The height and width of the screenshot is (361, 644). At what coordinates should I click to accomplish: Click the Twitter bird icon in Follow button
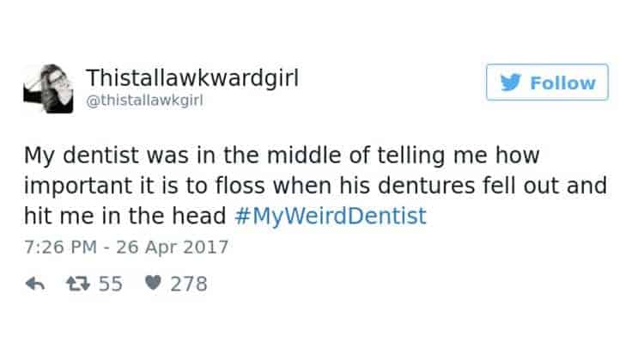point(513,83)
